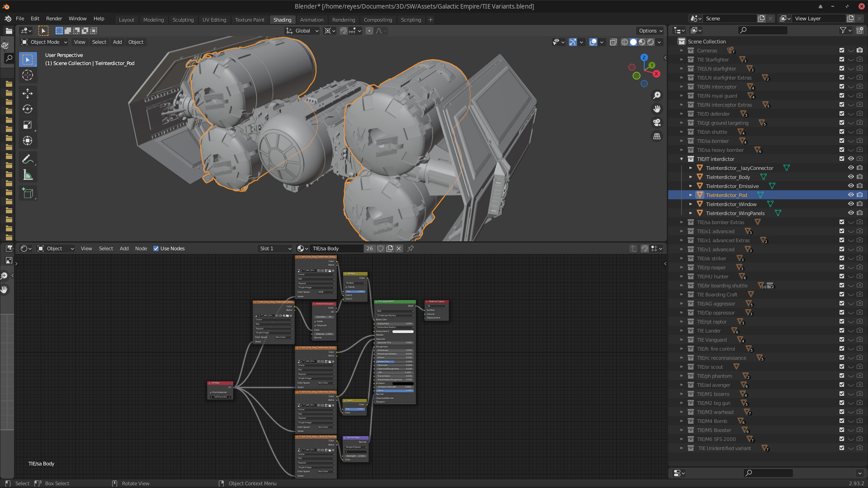Collapse the TIE/IT interdictor collection
The image size is (868, 488).
[x=682, y=159]
